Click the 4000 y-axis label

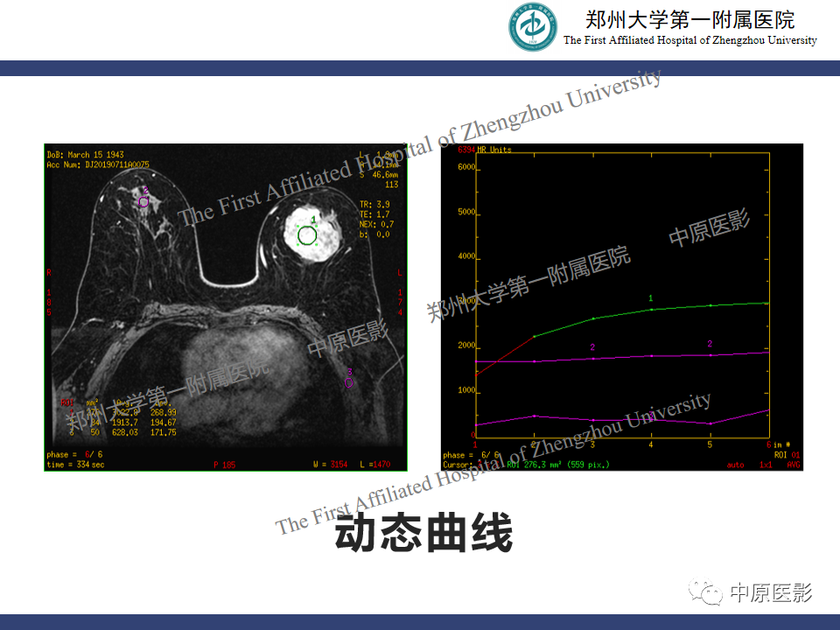pos(466,256)
